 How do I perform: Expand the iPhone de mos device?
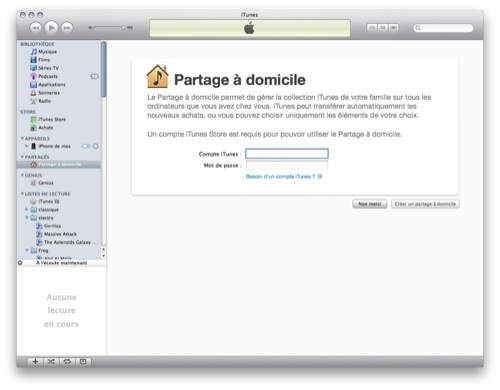(26, 146)
